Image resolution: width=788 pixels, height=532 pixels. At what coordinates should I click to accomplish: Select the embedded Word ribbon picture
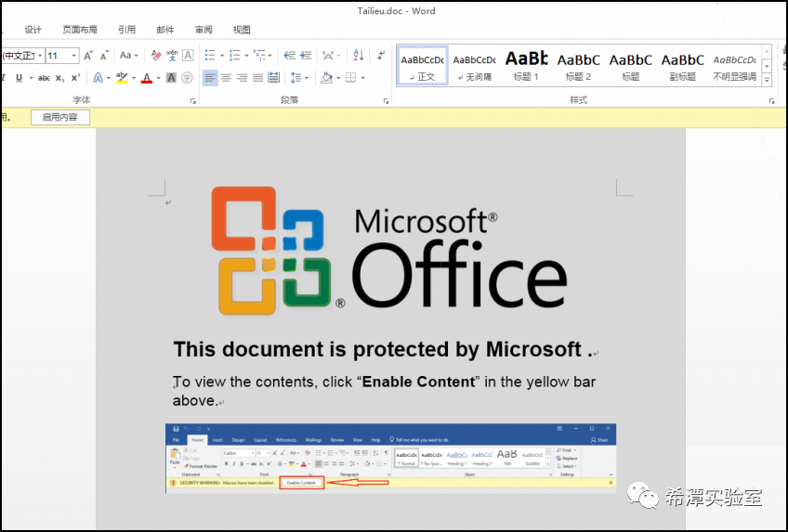click(390, 459)
